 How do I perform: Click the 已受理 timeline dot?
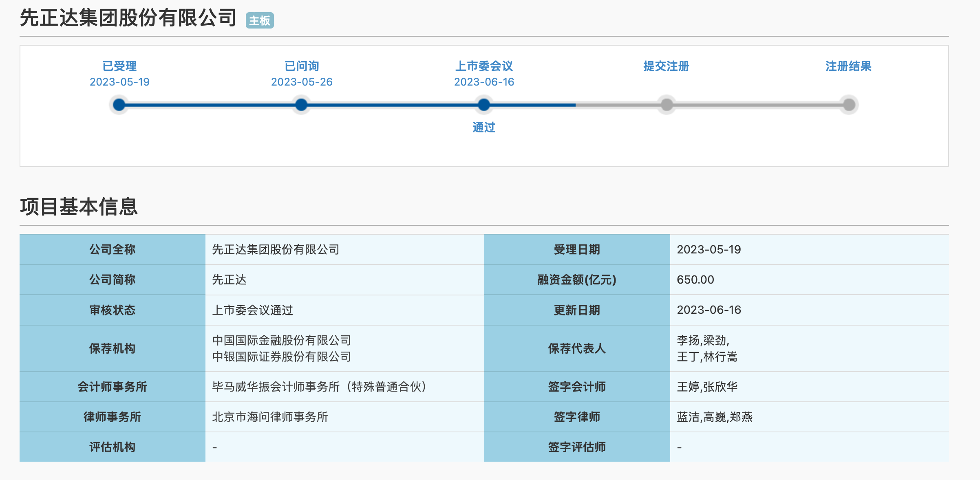point(119,105)
